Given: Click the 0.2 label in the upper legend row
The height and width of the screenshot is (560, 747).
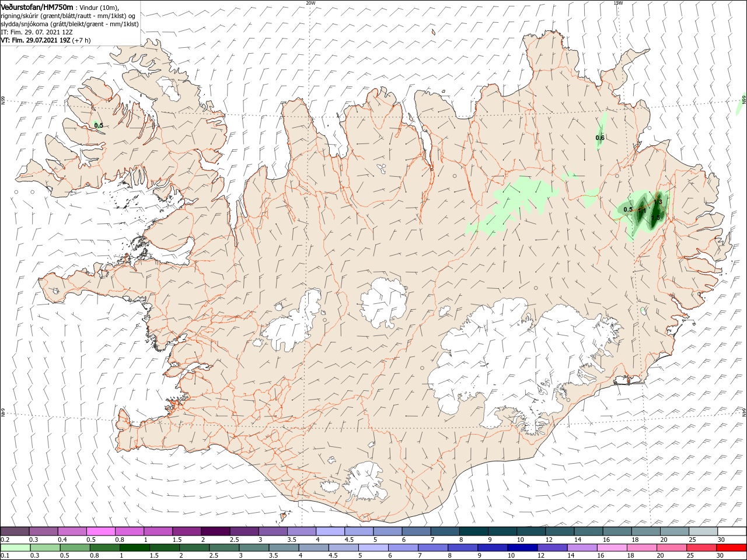Looking at the screenshot, I should (x=5, y=540).
